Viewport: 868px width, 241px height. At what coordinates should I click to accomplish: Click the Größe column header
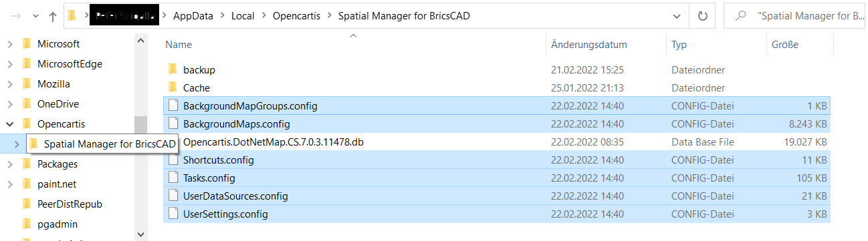coord(785,45)
